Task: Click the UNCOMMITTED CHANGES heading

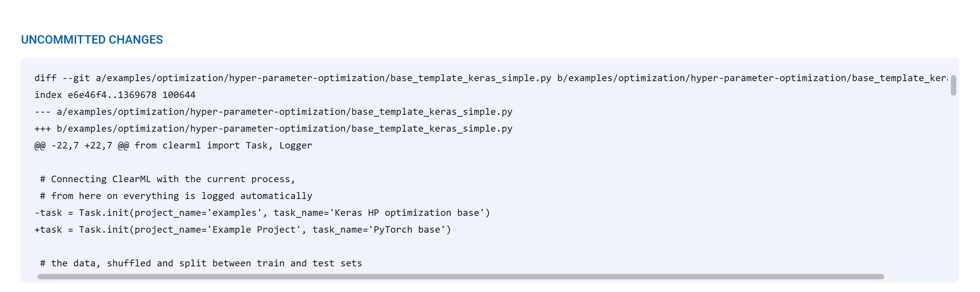Action: click(92, 40)
